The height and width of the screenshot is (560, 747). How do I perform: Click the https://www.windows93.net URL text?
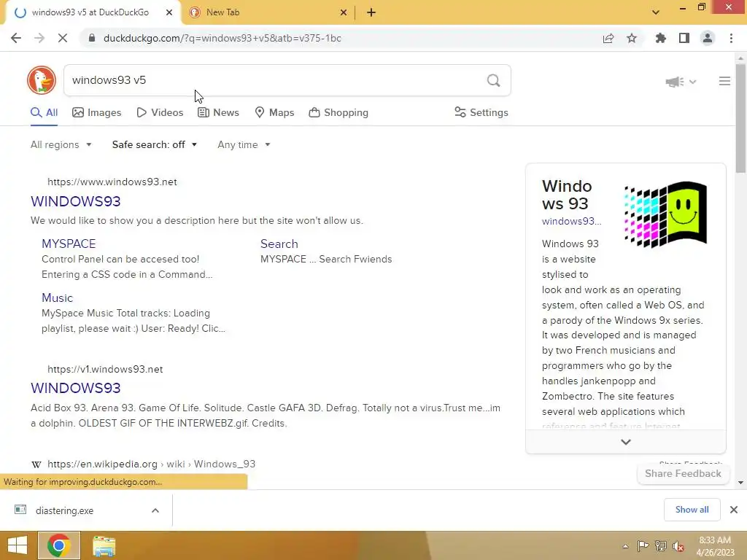tap(112, 182)
